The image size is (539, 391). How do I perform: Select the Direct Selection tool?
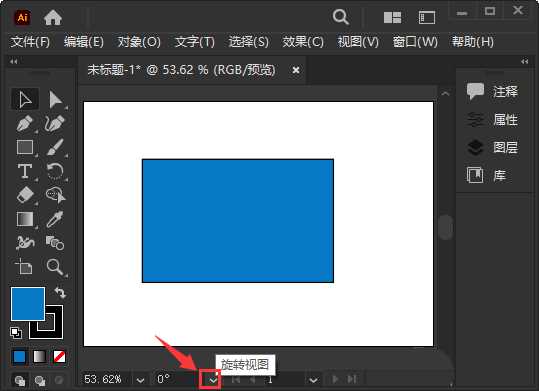point(55,100)
